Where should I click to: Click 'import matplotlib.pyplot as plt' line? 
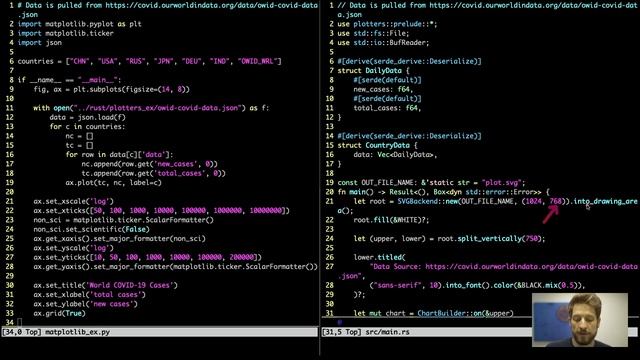80,24
